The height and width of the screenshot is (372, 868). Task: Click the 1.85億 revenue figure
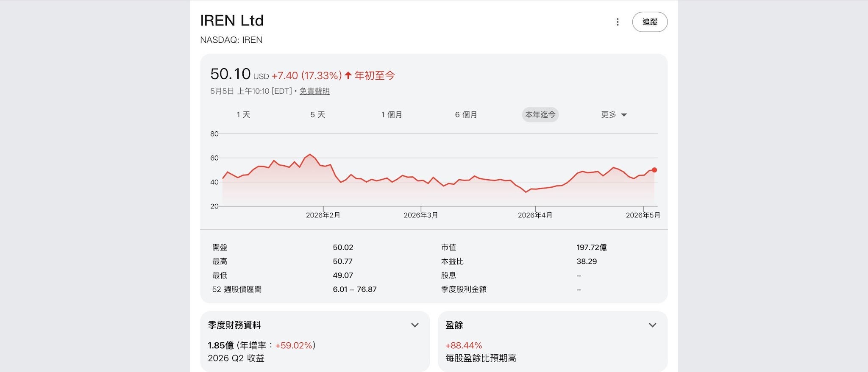[x=221, y=345]
